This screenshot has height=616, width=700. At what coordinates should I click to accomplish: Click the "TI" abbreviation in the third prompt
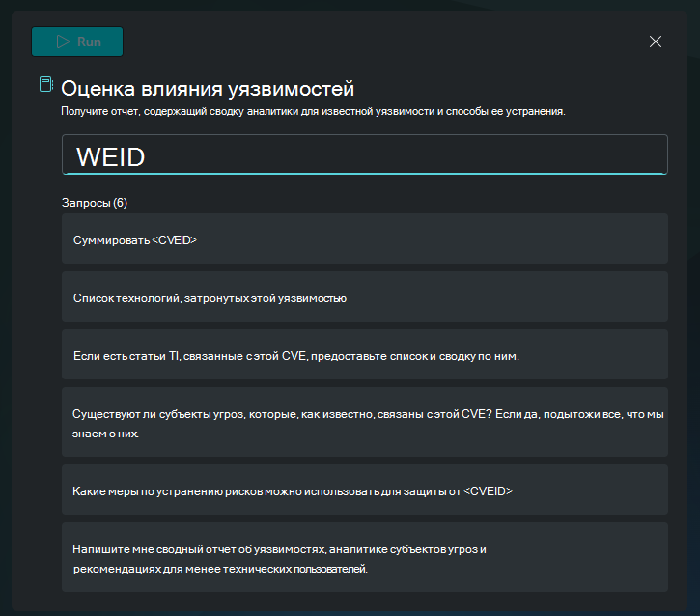tap(175, 356)
